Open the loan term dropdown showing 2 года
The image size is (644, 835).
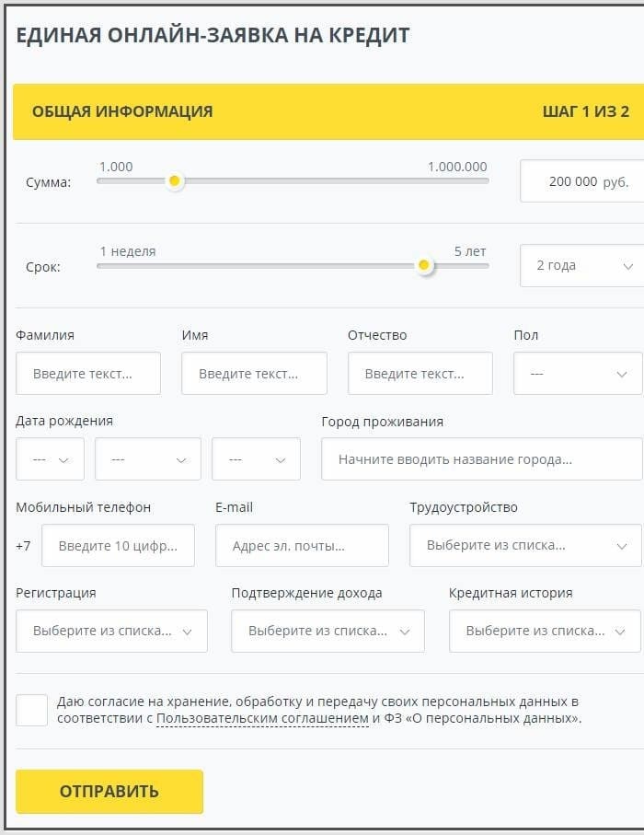581,265
